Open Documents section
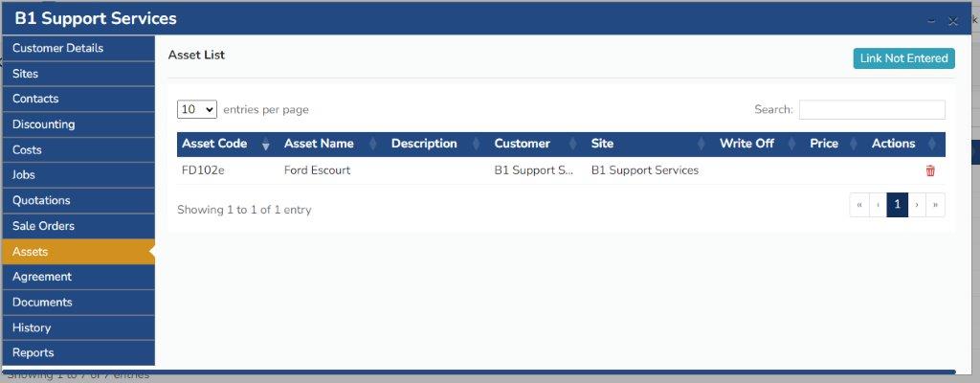This screenshot has width=980, height=383. 78,303
